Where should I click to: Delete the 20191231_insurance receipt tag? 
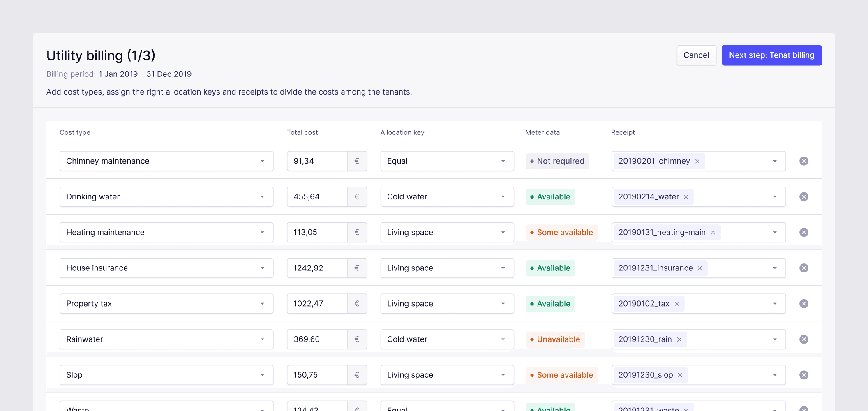pyautogui.click(x=699, y=268)
